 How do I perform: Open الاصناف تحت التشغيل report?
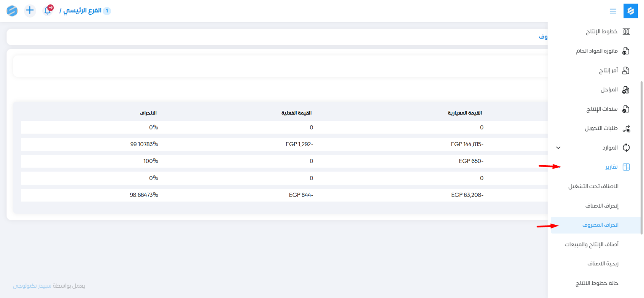(593, 186)
